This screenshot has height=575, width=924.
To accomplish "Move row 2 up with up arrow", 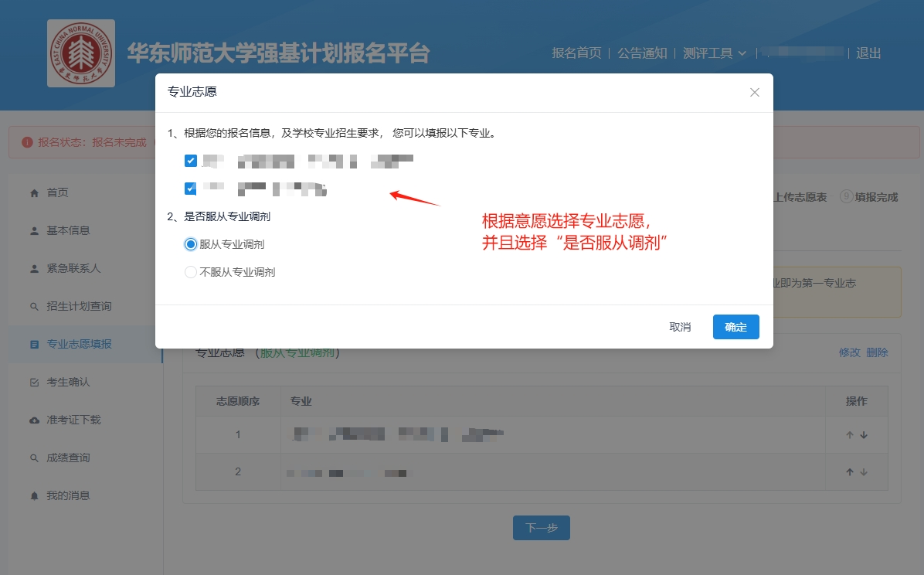I will tap(850, 472).
